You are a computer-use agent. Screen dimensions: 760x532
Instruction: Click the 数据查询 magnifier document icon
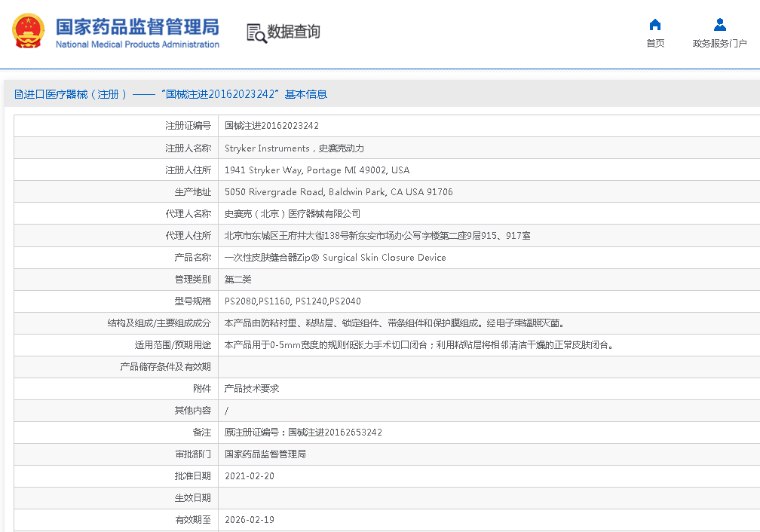(256, 32)
